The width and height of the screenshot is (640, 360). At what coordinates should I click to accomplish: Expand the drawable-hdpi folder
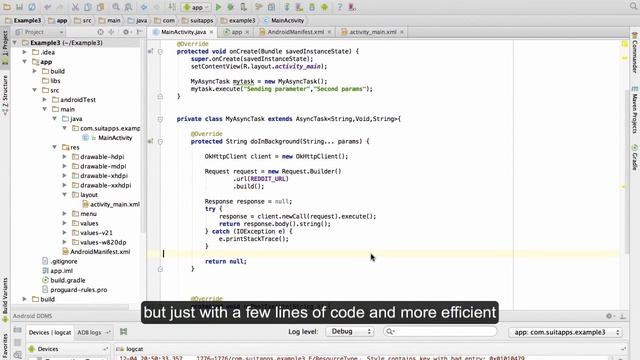tap(64, 157)
